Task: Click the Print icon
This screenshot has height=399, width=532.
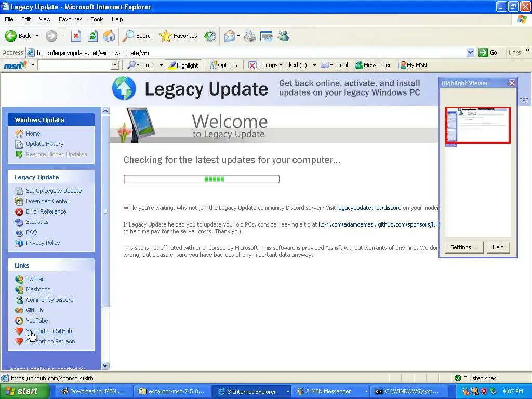Action: click(250, 36)
